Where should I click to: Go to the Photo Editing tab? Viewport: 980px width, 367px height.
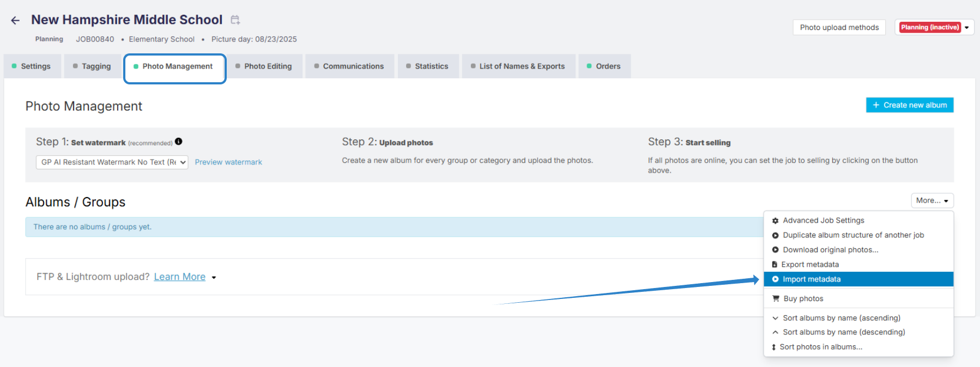(x=264, y=66)
